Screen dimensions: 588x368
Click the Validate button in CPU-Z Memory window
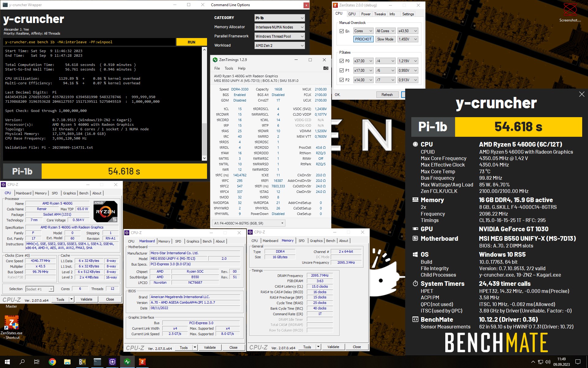coord(333,347)
